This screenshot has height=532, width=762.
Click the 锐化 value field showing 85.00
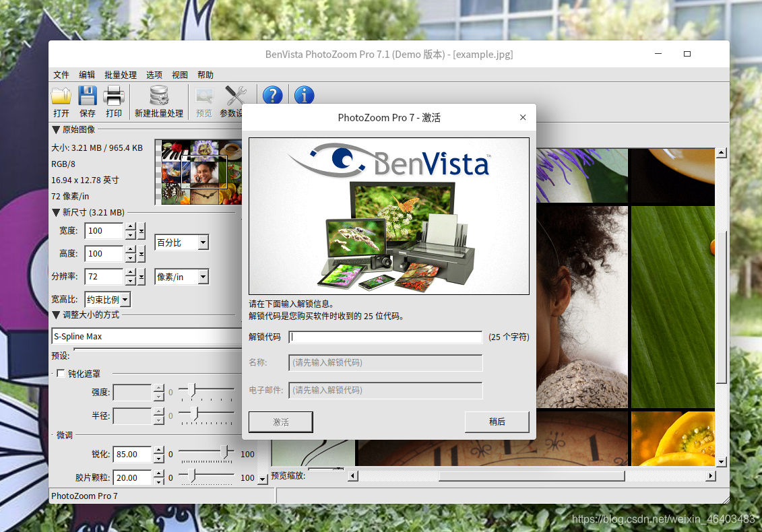coord(132,455)
